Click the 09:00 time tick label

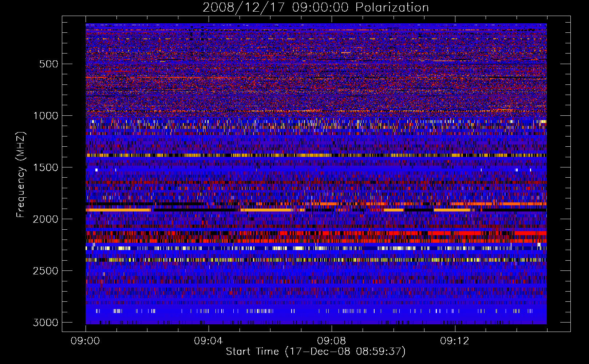[85, 341]
